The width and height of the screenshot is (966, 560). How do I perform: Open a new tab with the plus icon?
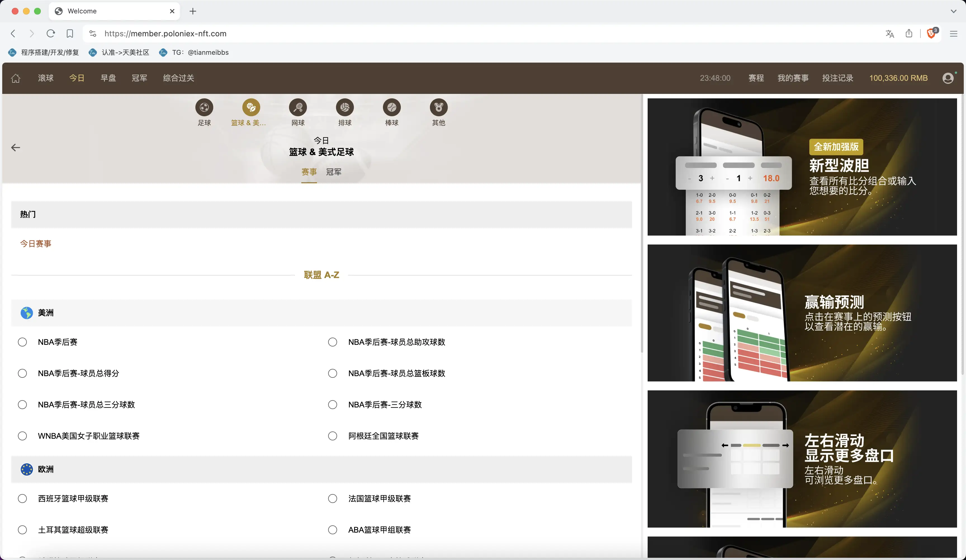point(193,11)
